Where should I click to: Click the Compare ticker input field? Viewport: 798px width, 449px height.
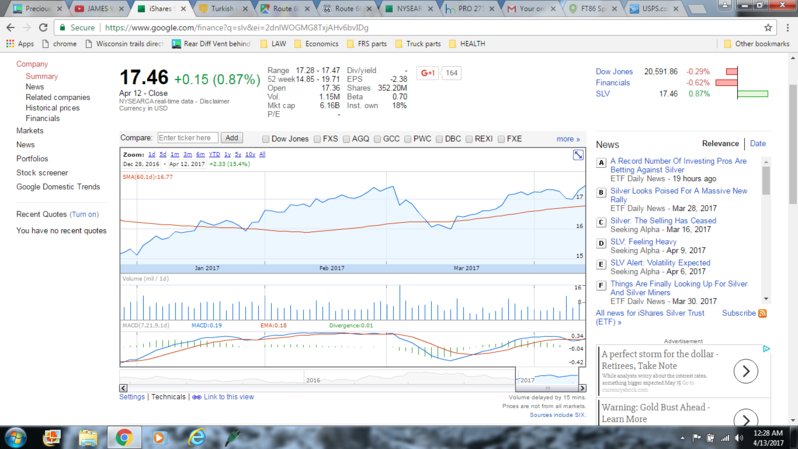[x=187, y=138]
